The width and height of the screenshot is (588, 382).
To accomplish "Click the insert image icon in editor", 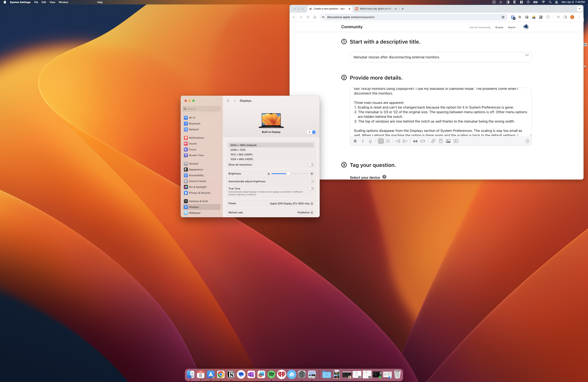I will [448, 141].
